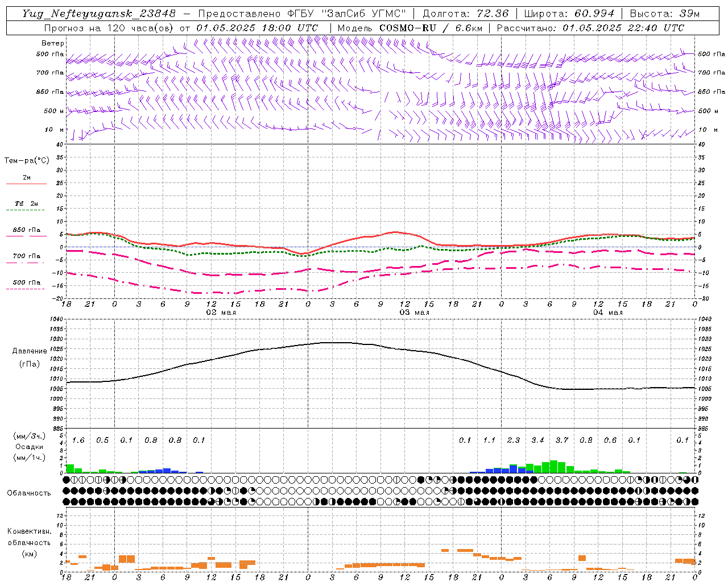Click the (мм/1ч.) unit label
The height and width of the screenshot is (582, 728).
29,458
